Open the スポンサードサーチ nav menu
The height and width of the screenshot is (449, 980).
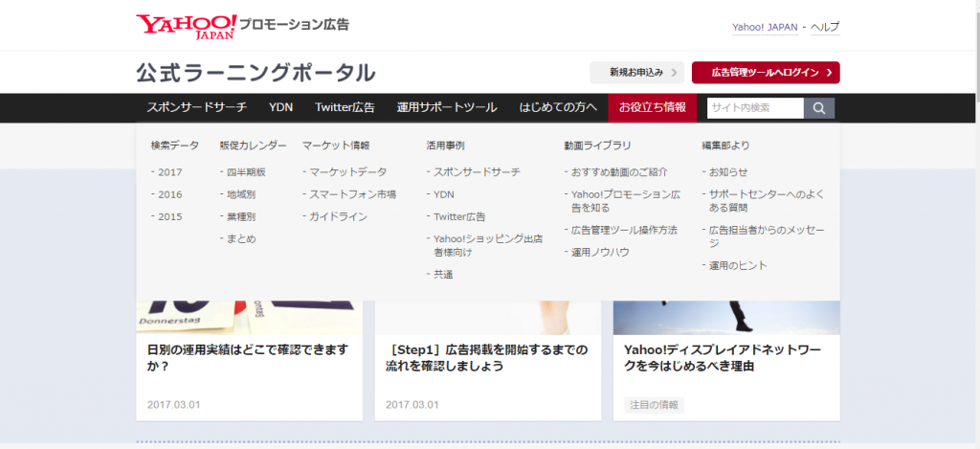tap(197, 107)
